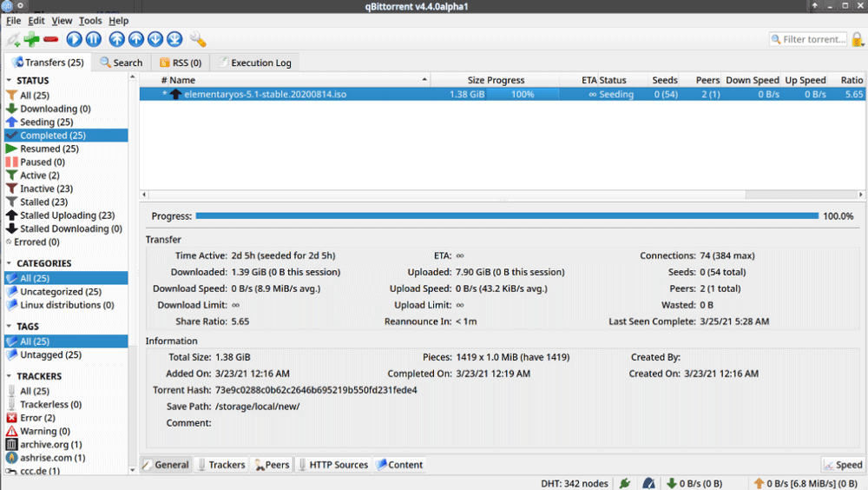
Task: Switch to the Search tab
Action: coord(121,63)
